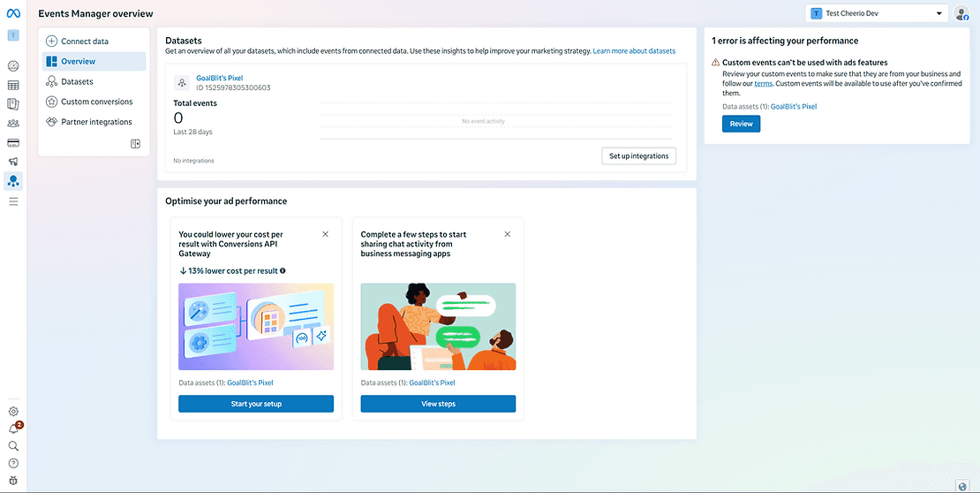The width and height of the screenshot is (980, 493).
Task: Select Overview in side menu
Action: click(x=94, y=61)
